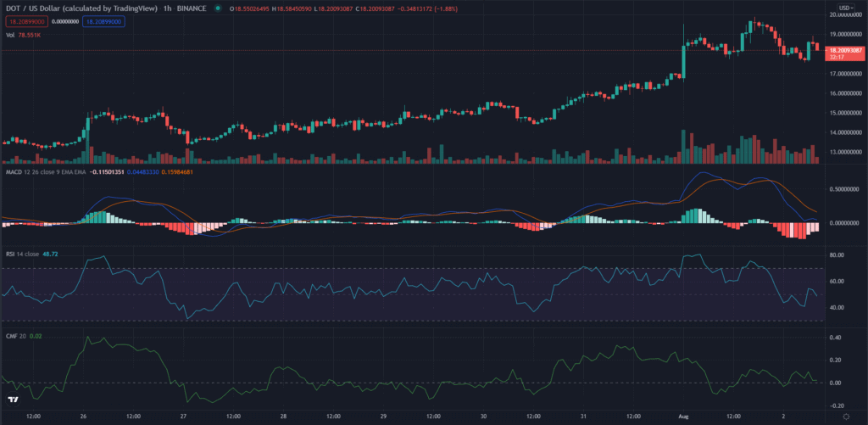Click the blue buy price 18.20899000 box
Viewport: 868px width, 425px height.
coord(103,21)
